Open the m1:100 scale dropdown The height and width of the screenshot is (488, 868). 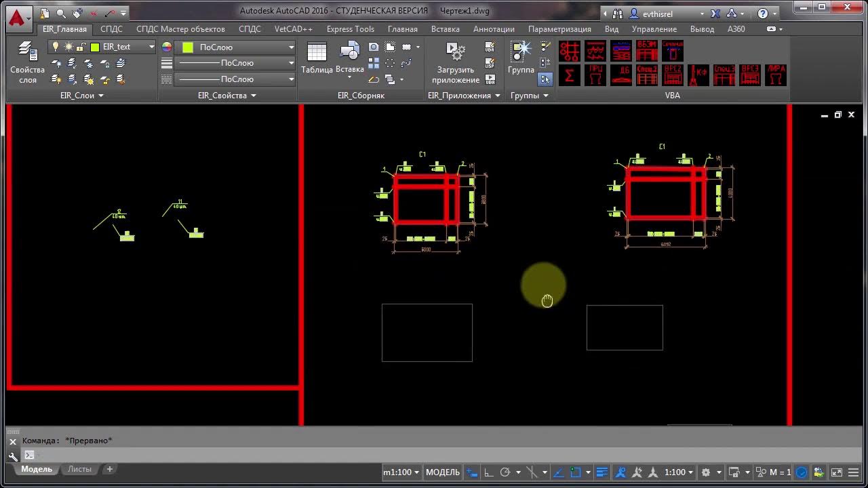point(401,472)
